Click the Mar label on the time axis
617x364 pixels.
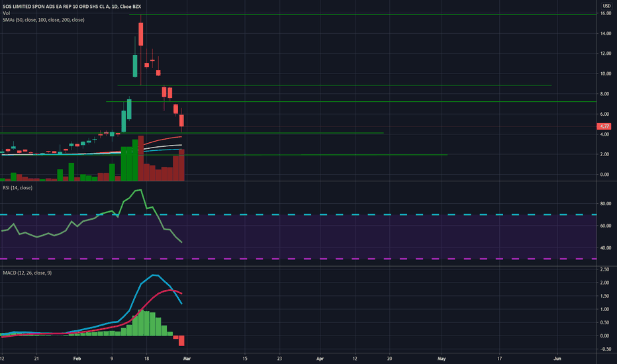(187, 359)
